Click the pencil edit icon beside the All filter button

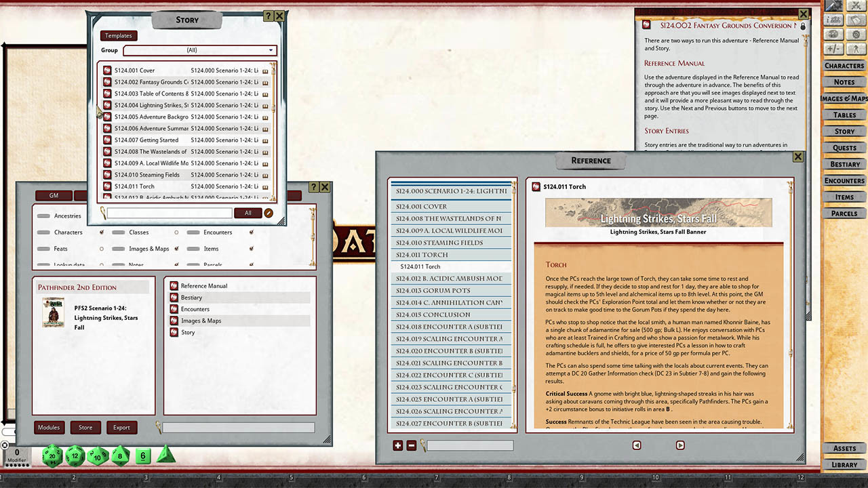point(269,213)
